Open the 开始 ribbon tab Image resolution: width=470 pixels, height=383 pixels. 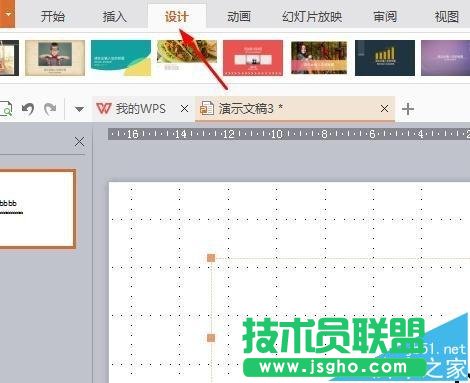(52, 16)
